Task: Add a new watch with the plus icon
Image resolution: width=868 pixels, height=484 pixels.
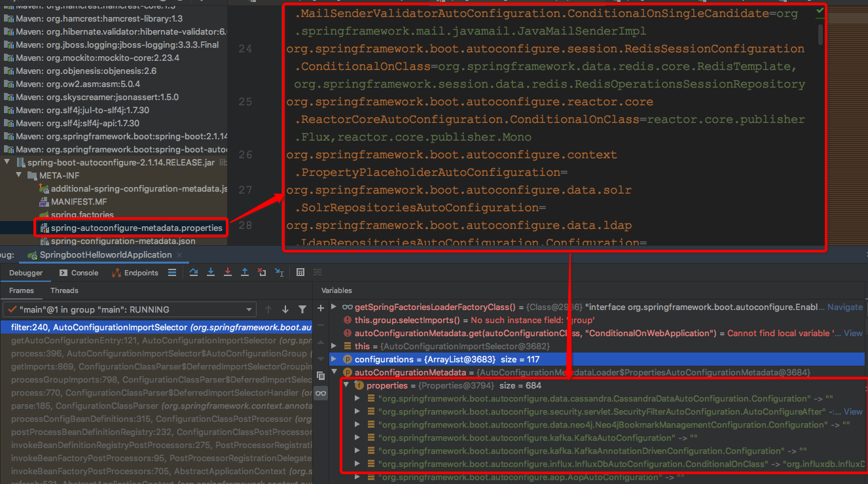Action: (321, 308)
